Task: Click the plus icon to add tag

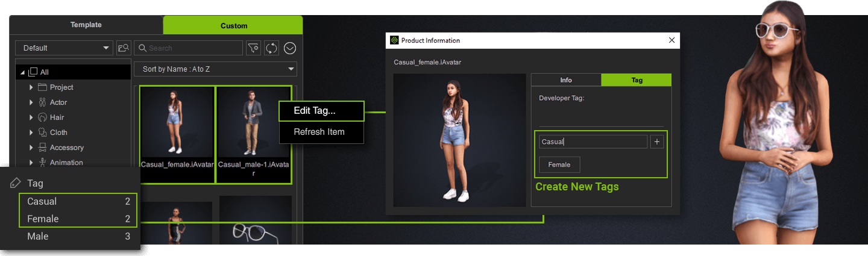Action: click(656, 142)
